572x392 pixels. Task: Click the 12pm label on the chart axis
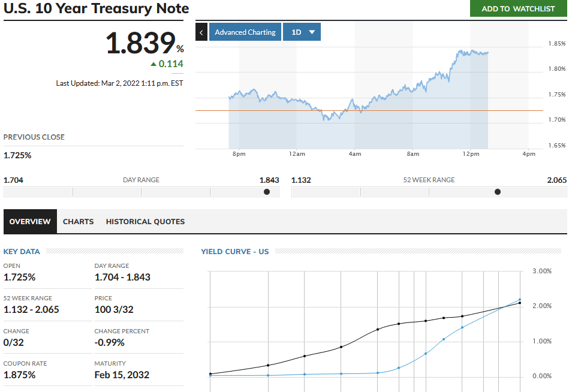[471, 154]
